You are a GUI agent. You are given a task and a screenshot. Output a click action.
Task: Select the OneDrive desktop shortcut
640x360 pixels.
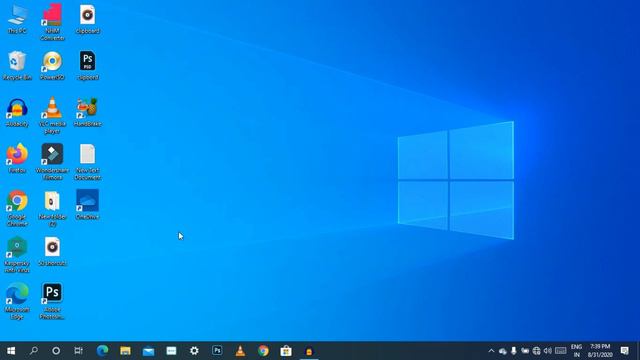(87, 205)
